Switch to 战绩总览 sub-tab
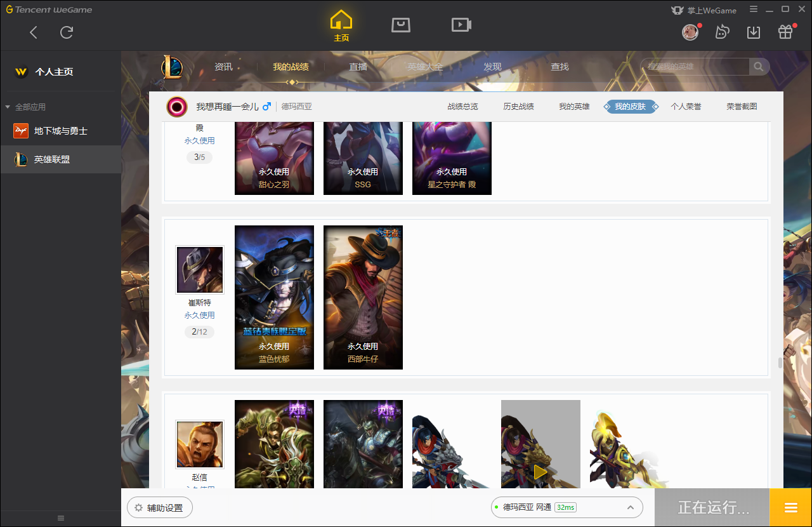Screen dimensions: 812x527 462,107
